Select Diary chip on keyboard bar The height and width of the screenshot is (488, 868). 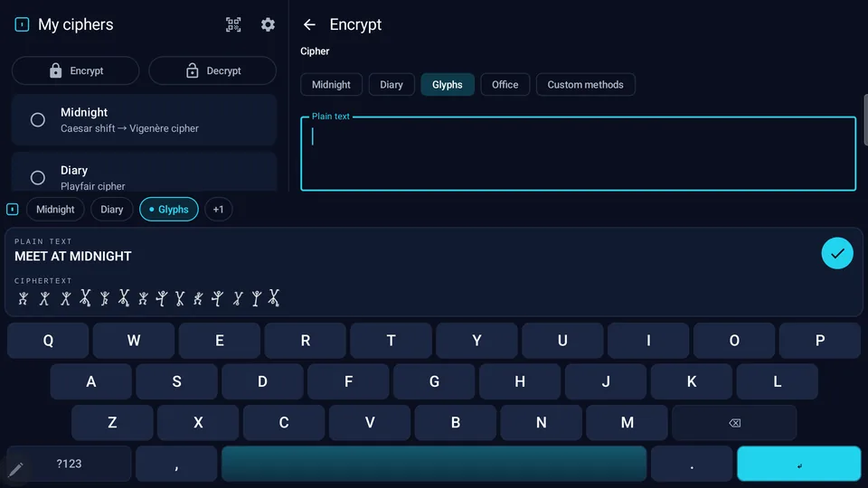112,209
